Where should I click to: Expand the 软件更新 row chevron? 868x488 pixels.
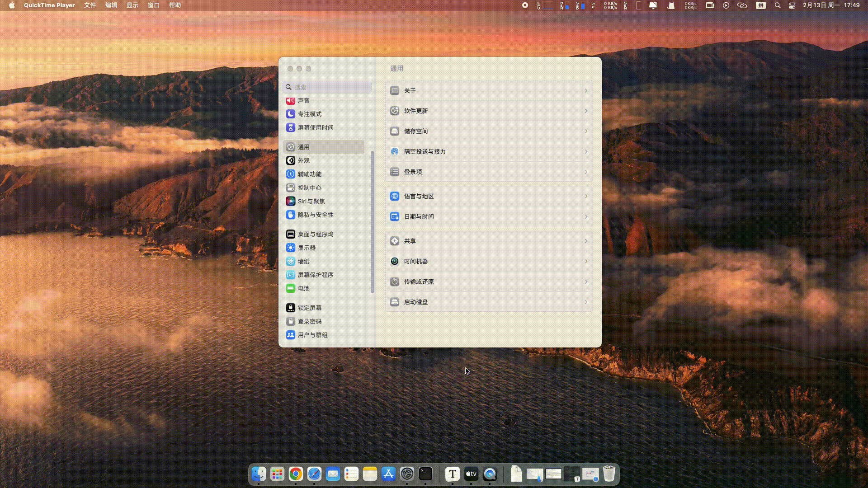pyautogui.click(x=586, y=111)
